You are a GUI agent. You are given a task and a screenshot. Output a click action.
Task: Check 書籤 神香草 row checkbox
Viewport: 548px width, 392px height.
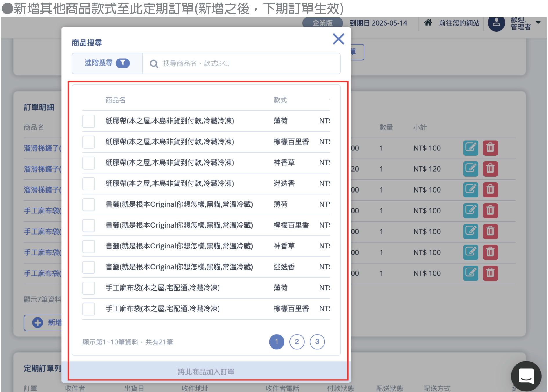click(x=88, y=246)
